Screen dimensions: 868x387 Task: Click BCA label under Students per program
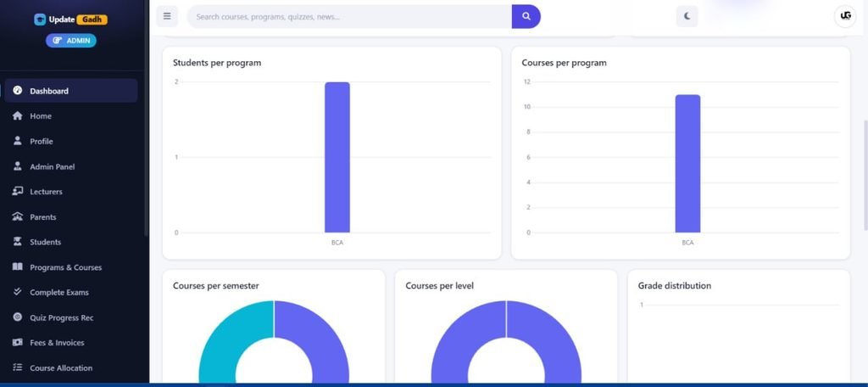pyautogui.click(x=337, y=242)
